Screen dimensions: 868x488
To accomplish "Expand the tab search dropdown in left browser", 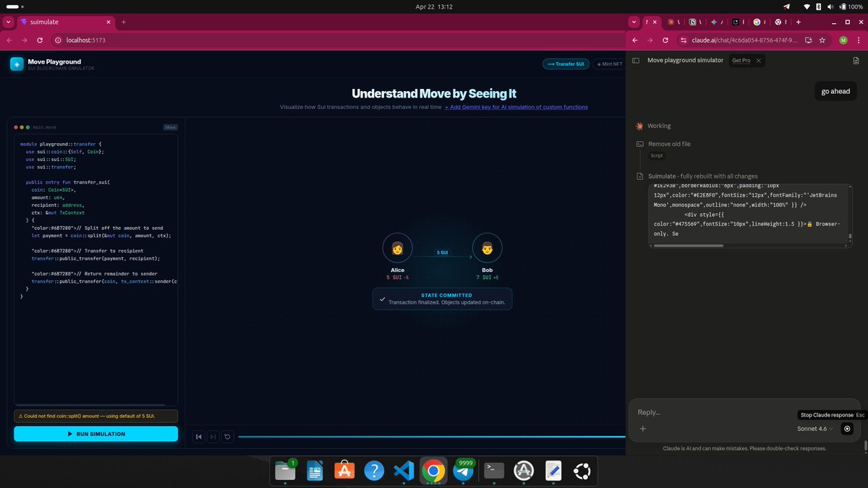I will point(9,22).
